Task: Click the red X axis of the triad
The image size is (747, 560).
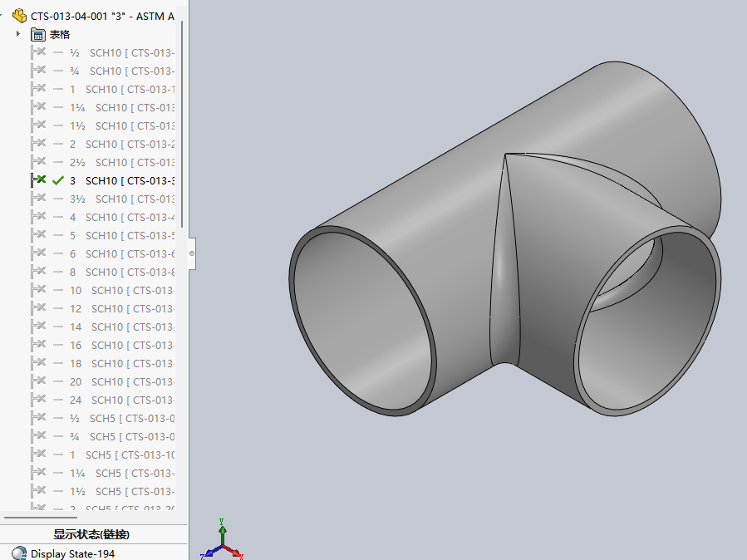Action: pos(233,552)
